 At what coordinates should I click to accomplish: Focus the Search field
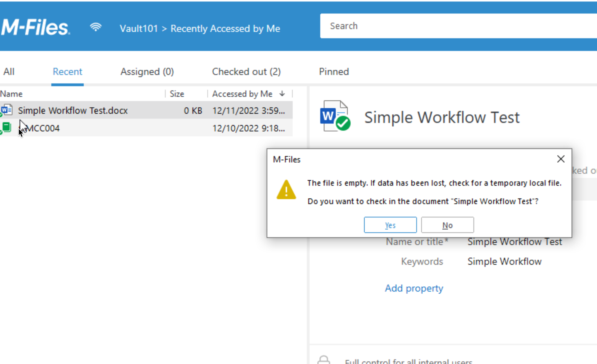tap(458, 26)
